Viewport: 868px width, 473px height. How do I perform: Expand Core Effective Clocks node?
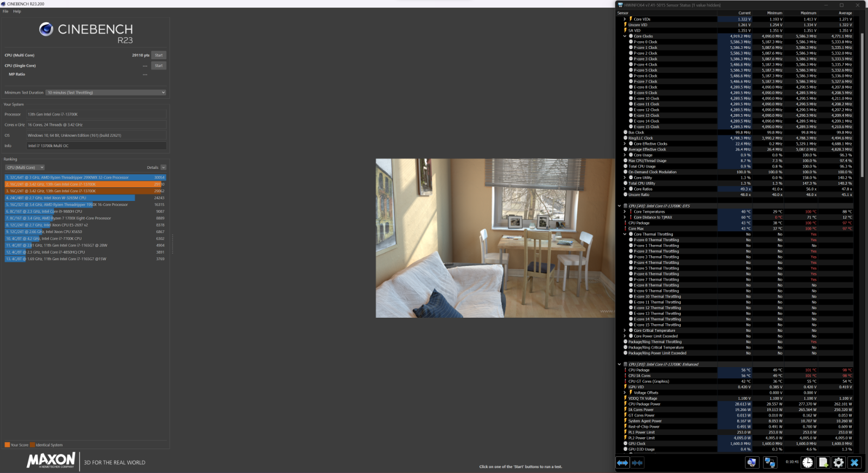tap(625, 144)
